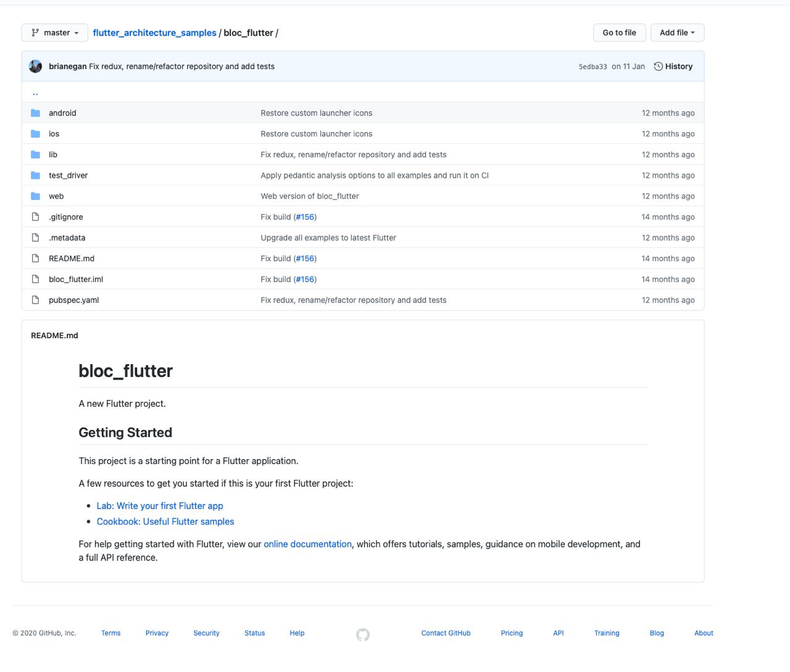The image size is (790, 672).
Task: Click the android folder icon
Action: 35,113
